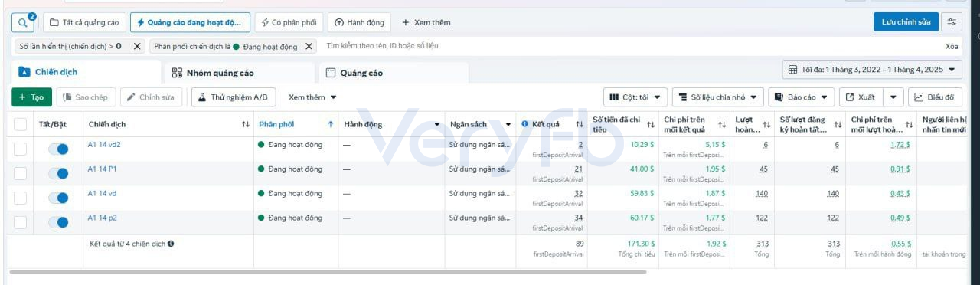Click the sort arrow on Phân phối column
Screen dimensions: 980x285
(331, 124)
